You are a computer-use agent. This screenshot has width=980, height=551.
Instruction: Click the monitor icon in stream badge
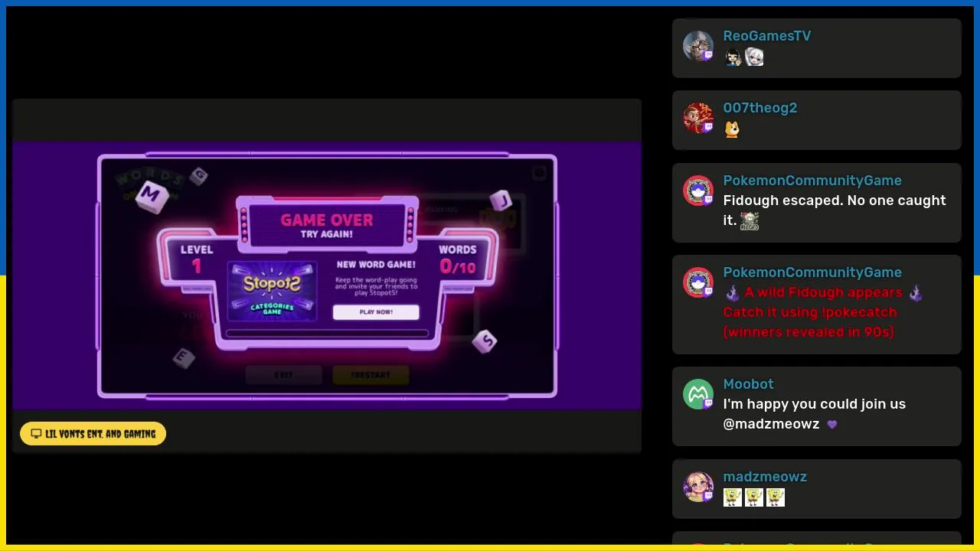[36, 434]
